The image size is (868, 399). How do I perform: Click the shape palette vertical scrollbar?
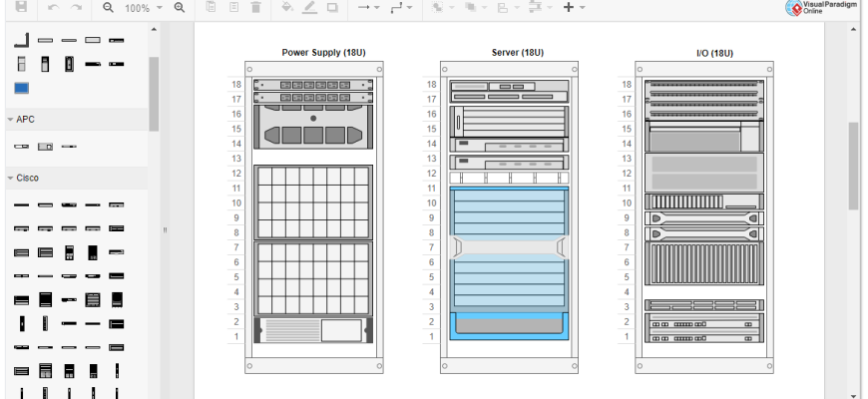pyautogui.click(x=154, y=93)
